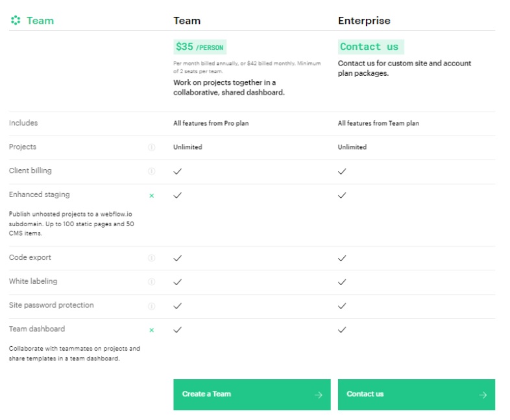Show the White labeling info icon
Screen dimensions: 510x420
tap(152, 282)
